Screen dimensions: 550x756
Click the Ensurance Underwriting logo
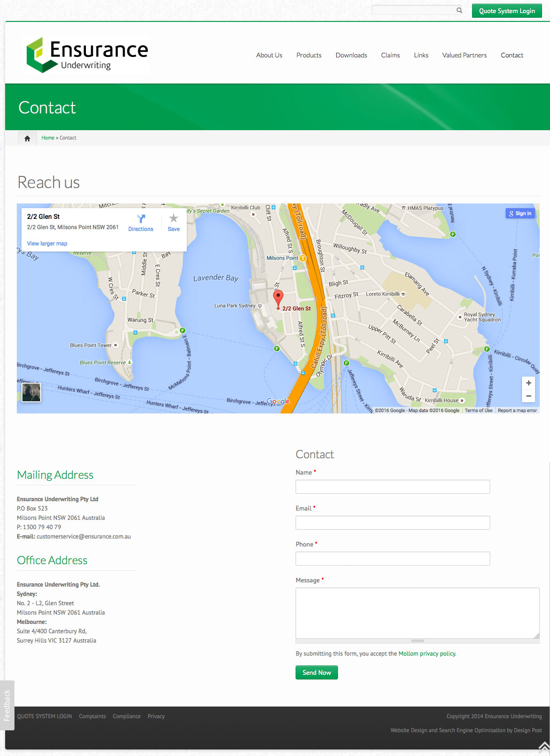[x=86, y=55]
